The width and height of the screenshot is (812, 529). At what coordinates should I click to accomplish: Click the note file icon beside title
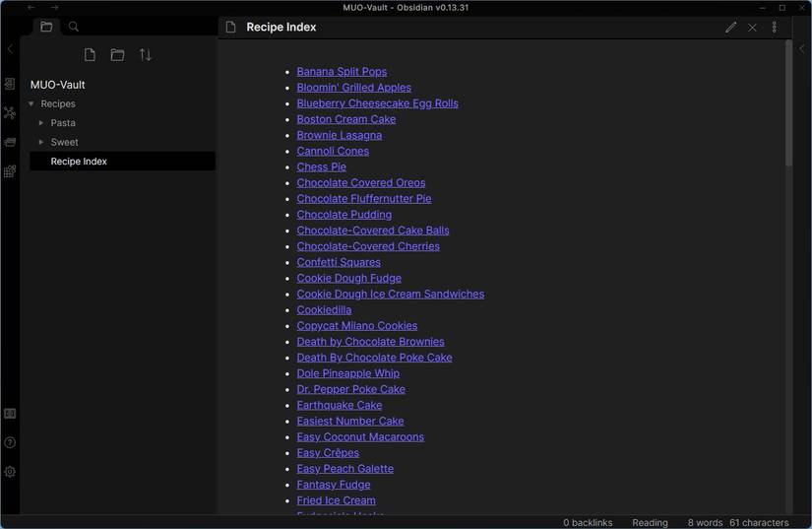tap(231, 27)
